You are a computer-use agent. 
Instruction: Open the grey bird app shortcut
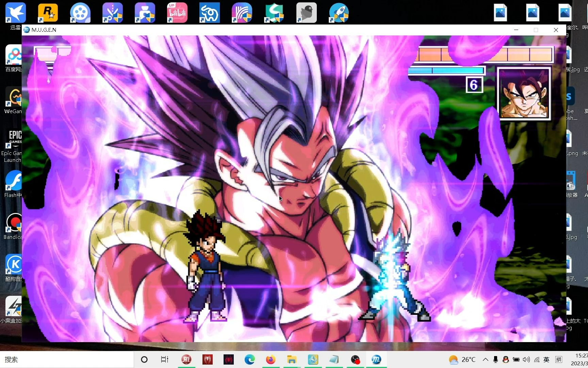(307, 13)
